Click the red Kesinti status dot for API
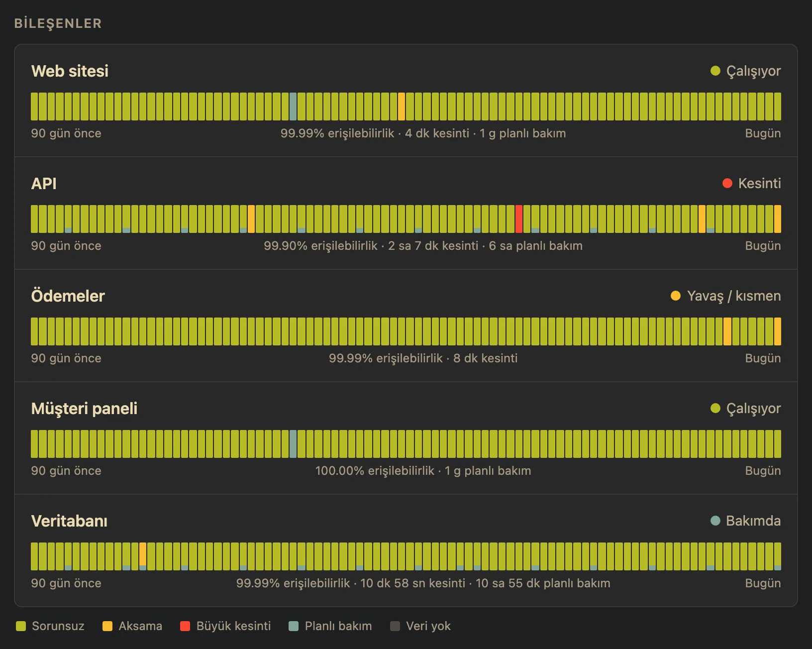The width and height of the screenshot is (812, 649). [727, 183]
